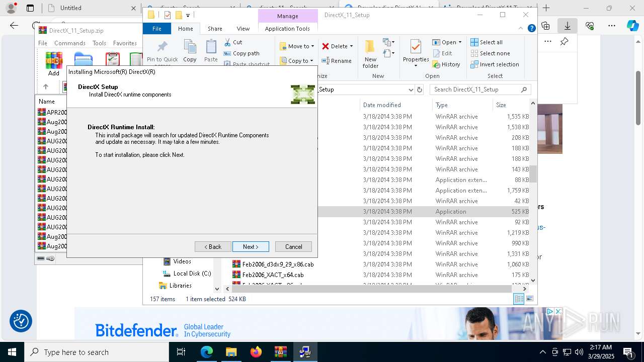Open the WinRAR Favorites menu
Screen dimensions: 644x362
coord(125,43)
